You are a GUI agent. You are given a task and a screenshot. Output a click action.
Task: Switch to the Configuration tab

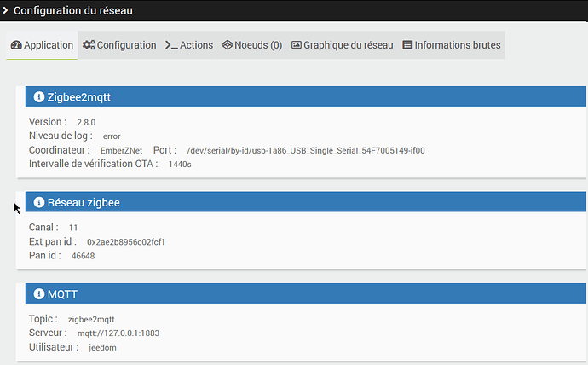tap(119, 45)
